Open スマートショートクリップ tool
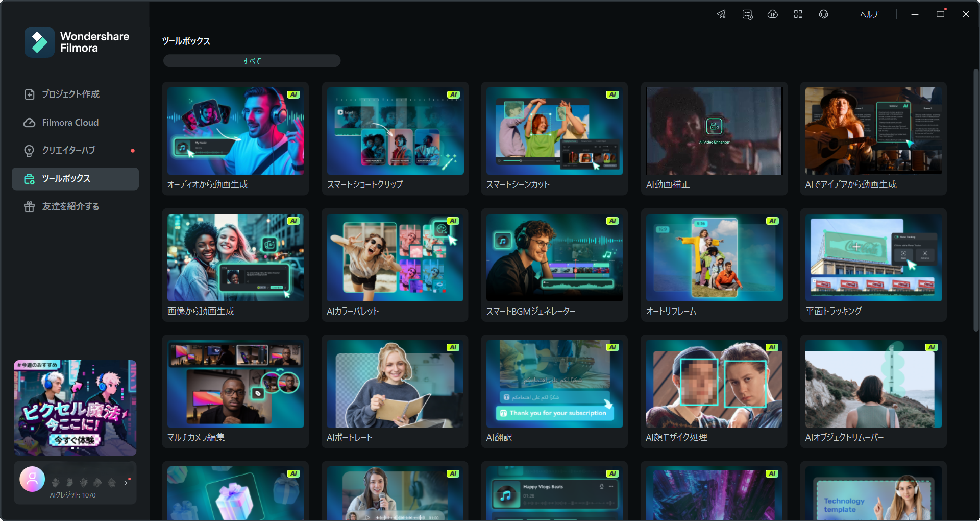The width and height of the screenshot is (980, 521). coord(395,138)
